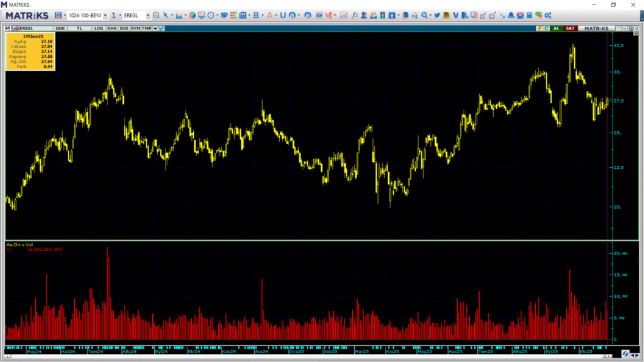Expand the save icon dropdown arrow
The image size is (644, 362).
click(65, 15)
